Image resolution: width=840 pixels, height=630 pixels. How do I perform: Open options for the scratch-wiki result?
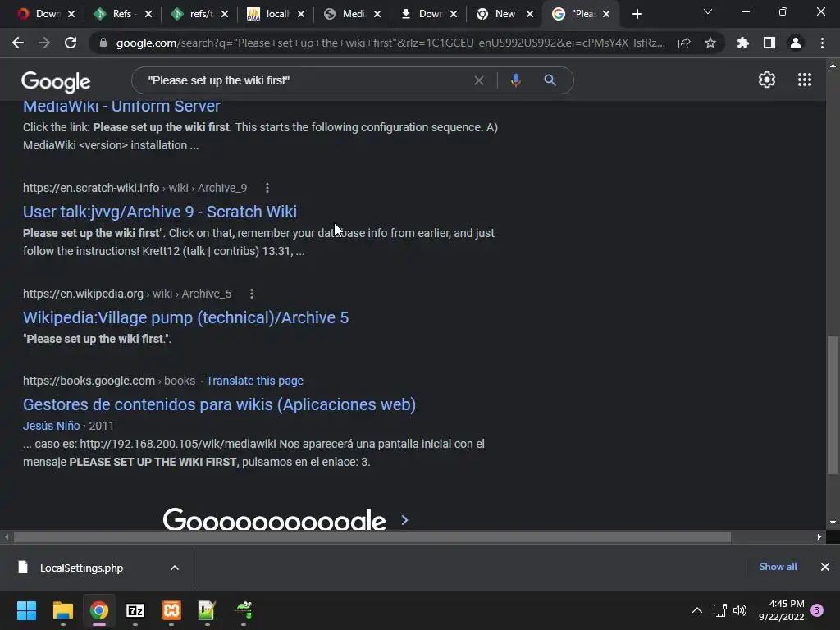(267, 188)
